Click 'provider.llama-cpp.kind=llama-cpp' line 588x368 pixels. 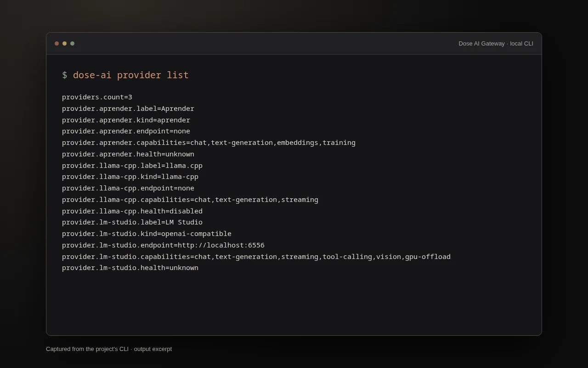coord(130,177)
